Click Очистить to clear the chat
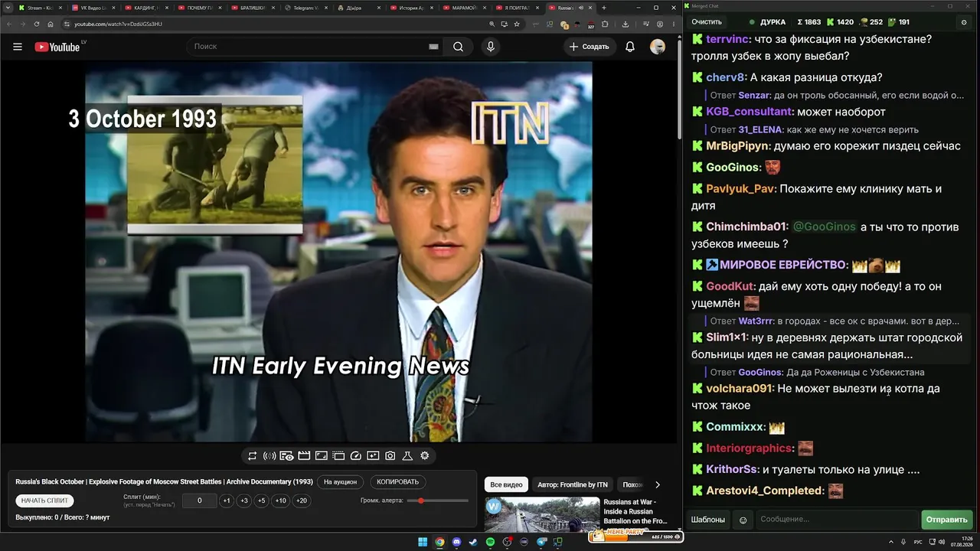This screenshot has height=551, width=980. [707, 22]
